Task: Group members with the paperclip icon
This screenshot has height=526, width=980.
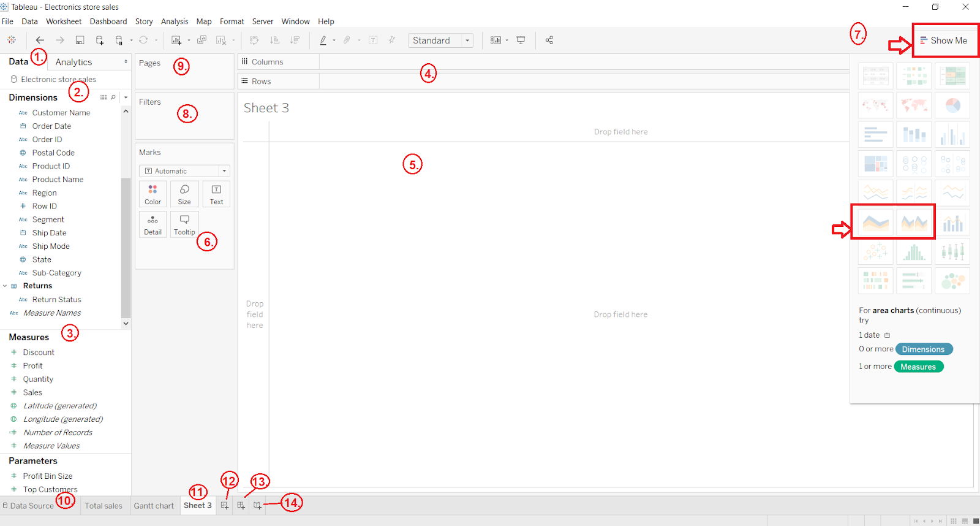Action: coord(347,40)
